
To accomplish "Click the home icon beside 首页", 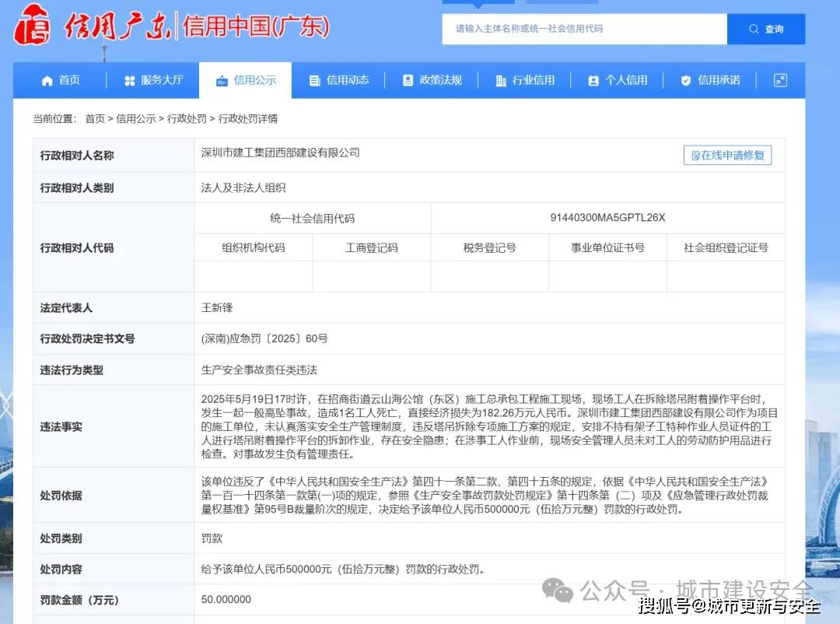I will (x=47, y=81).
